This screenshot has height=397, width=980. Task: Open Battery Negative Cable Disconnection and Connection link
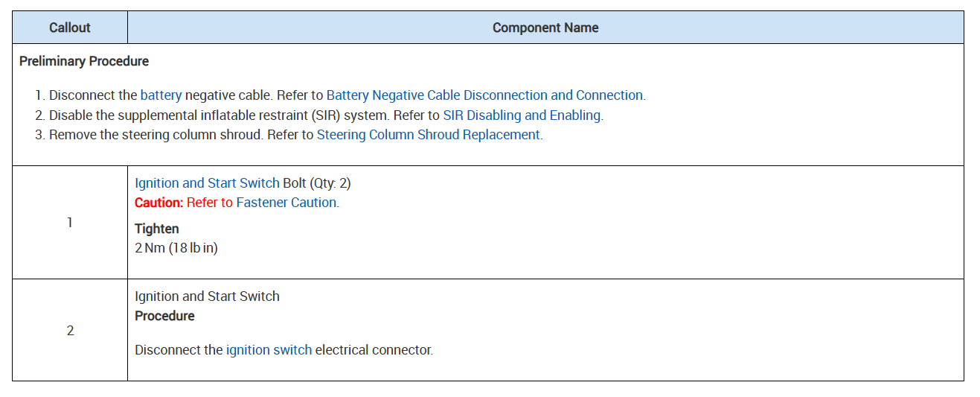click(x=484, y=95)
